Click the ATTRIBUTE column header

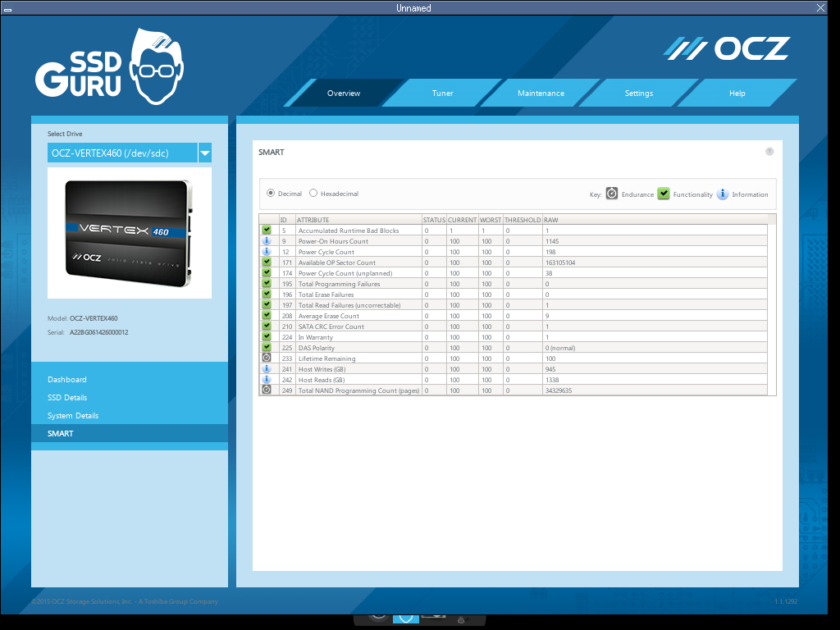click(358, 220)
